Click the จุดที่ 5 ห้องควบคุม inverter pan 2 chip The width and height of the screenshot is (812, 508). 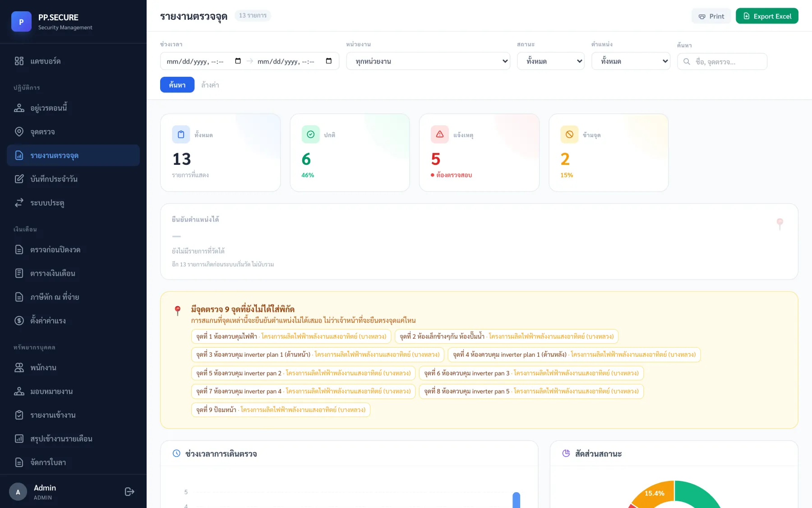[303, 373]
